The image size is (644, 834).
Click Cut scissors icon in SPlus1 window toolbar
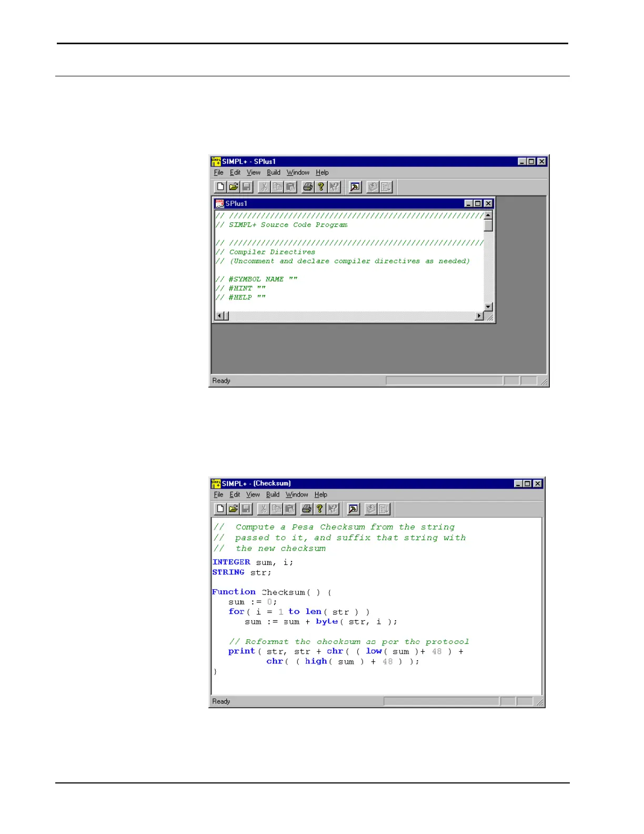[264, 187]
